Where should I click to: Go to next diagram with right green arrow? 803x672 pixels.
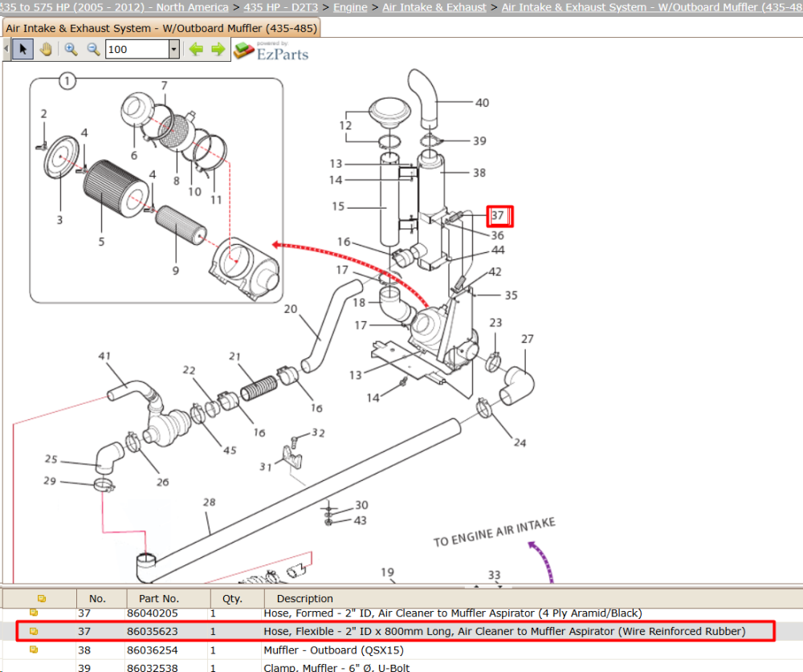218,49
